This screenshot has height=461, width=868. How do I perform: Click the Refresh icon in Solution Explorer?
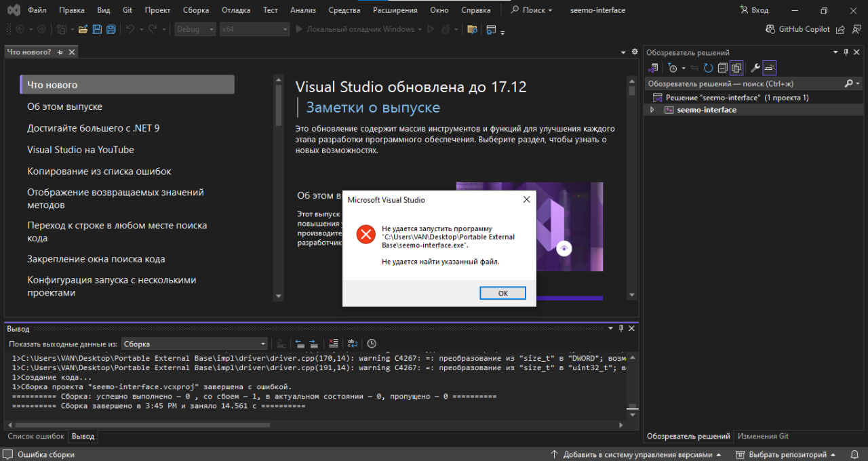(708, 68)
